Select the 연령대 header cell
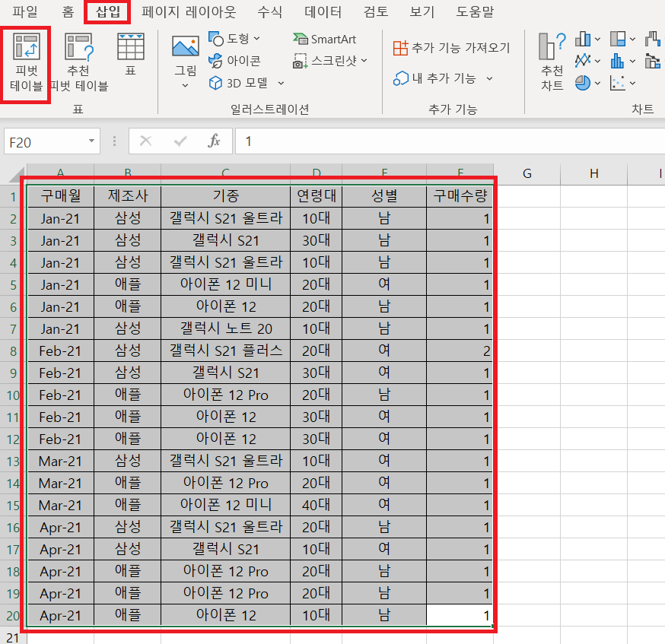Image resolution: width=665 pixels, height=644 pixels. (x=316, y=195)
